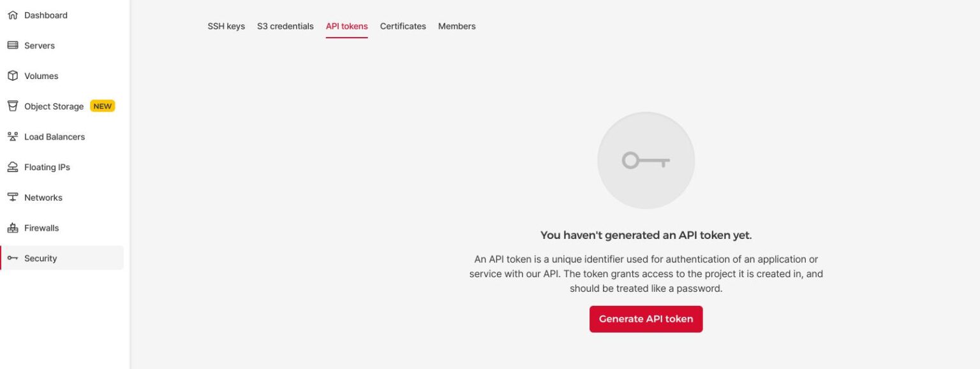Switch to the SSH keys tab
This screenshot has width=980, height=369.
pyautogui.click(x=226, y=26)
